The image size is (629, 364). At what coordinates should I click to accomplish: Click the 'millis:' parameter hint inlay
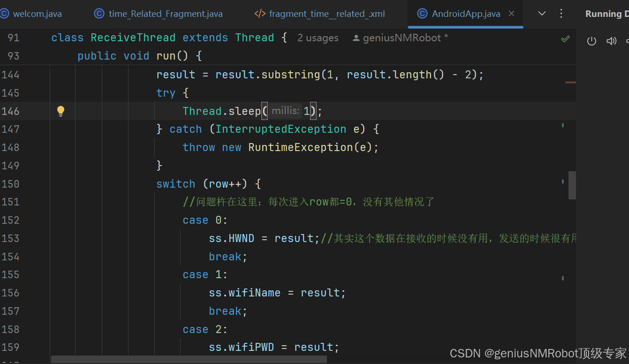pyautogui.click(x=285, y=111)
